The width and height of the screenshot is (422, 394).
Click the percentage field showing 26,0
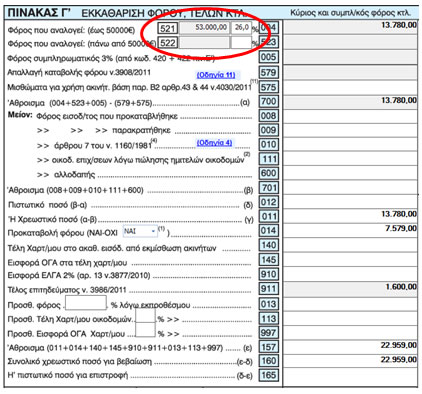coord(241,28)
